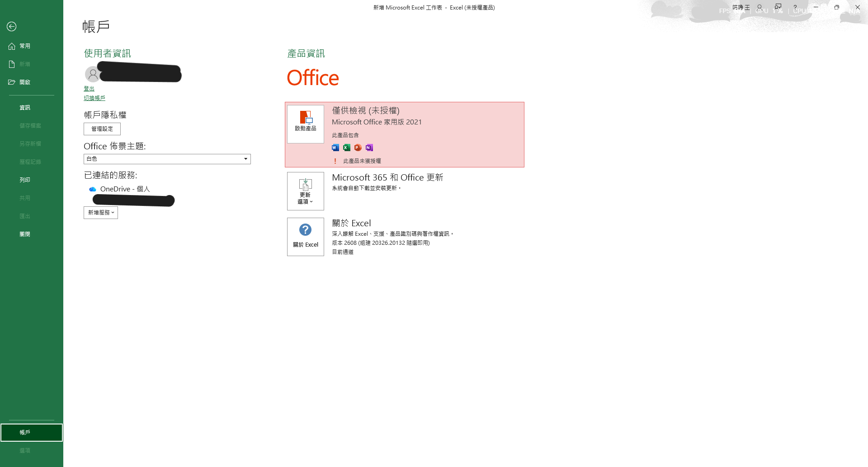Screen dimensions: 868x467
Task: Open the 常用 home page
Action: click(x=32, y=46)
